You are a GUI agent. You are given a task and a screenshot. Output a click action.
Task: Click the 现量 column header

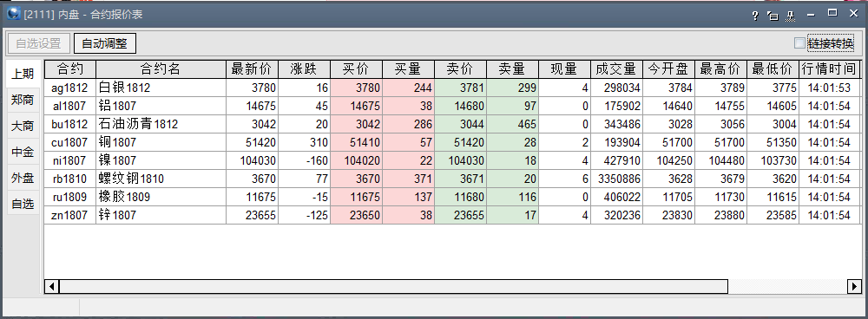click(565, 69)
